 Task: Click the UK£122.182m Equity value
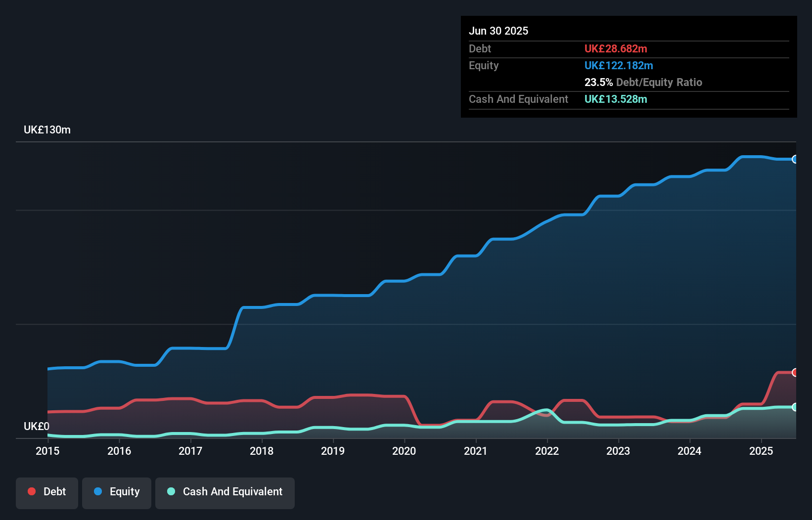[619, 65]
